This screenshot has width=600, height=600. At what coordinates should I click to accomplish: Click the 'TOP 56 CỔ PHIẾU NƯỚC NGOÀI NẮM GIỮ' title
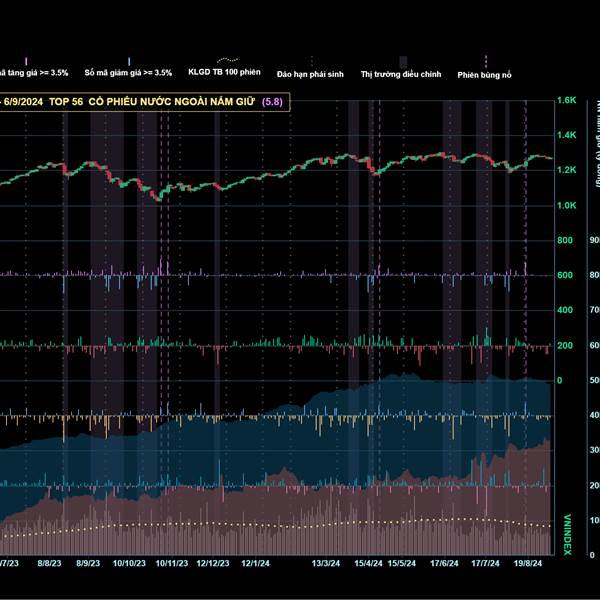click(170, 102)
